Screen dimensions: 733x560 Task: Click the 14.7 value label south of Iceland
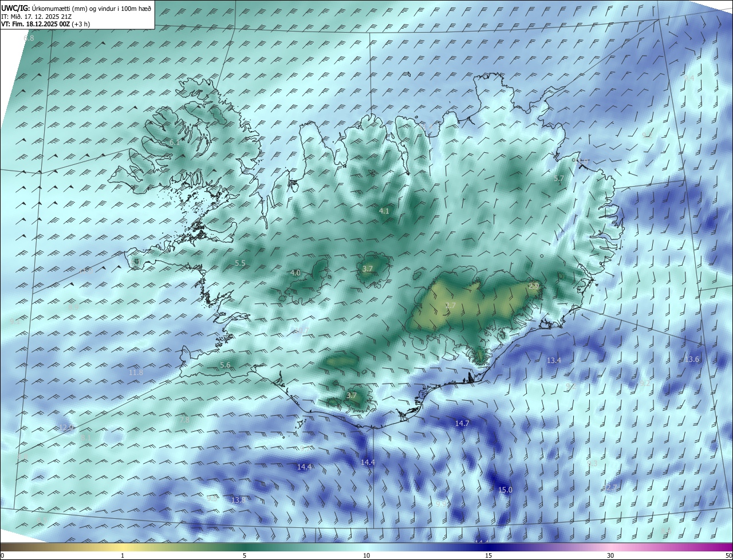[462, 423]
